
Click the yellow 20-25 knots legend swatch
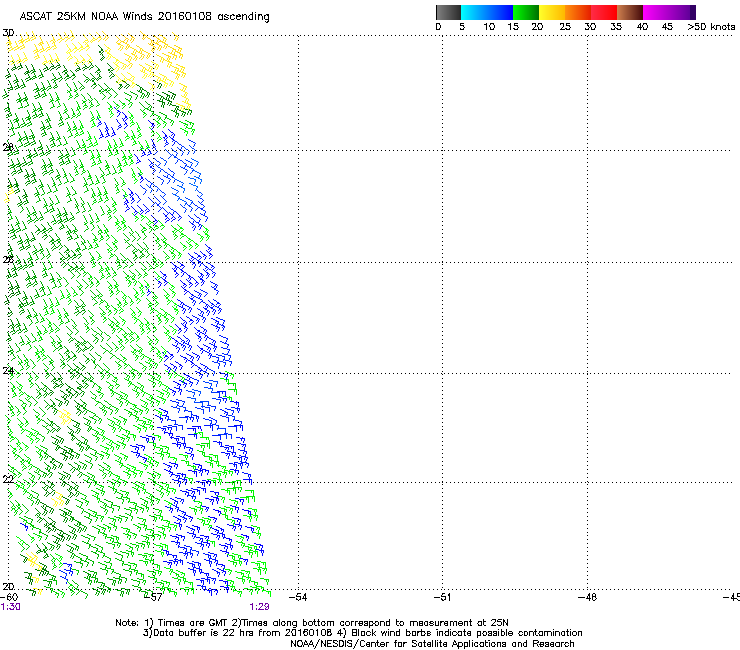tap(552, 12)
